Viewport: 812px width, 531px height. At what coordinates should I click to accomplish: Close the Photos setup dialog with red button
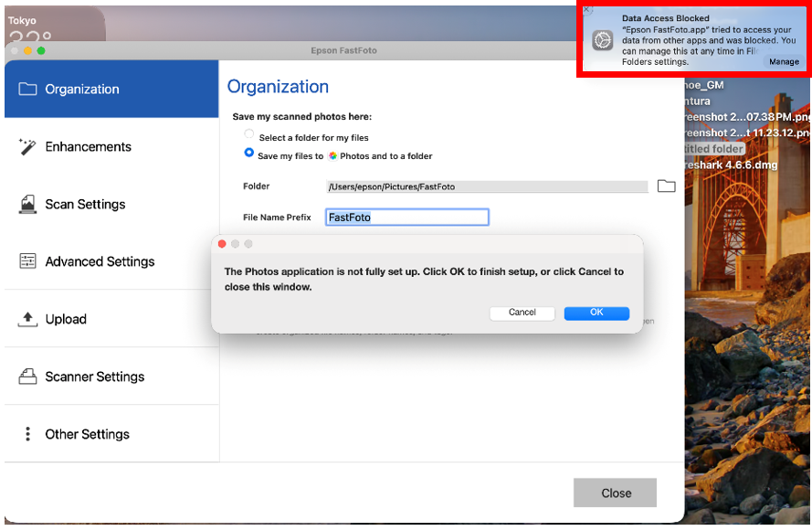click(x=222, y=244)
